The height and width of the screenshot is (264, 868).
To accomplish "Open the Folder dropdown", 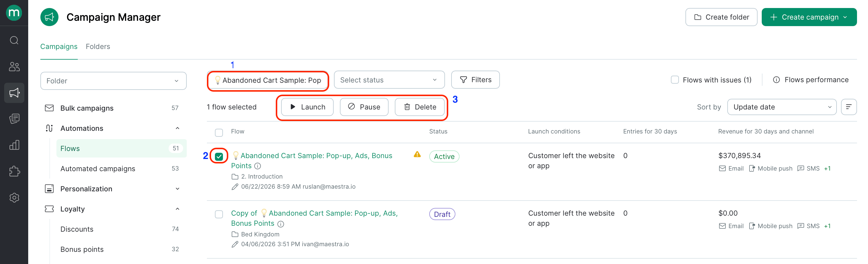I will click(x=113, y=81).
